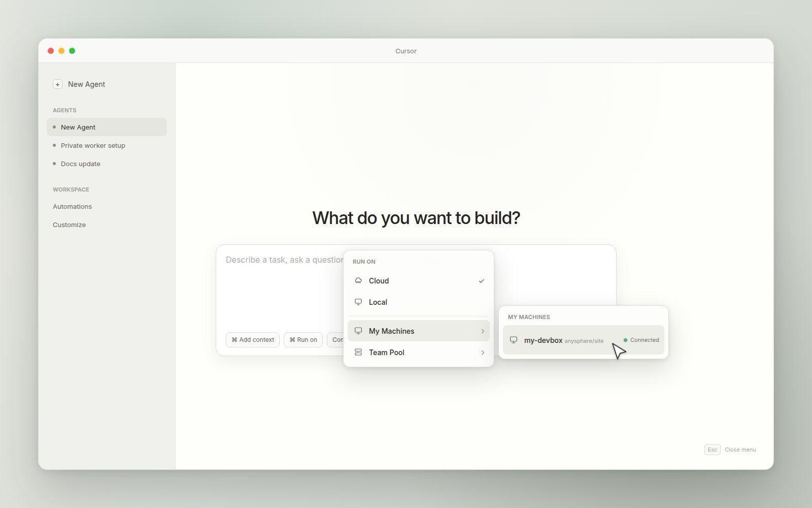812x508 pixels.
Task: Start a New Agent from sidebar top
Action: click(x=79, y=84)
